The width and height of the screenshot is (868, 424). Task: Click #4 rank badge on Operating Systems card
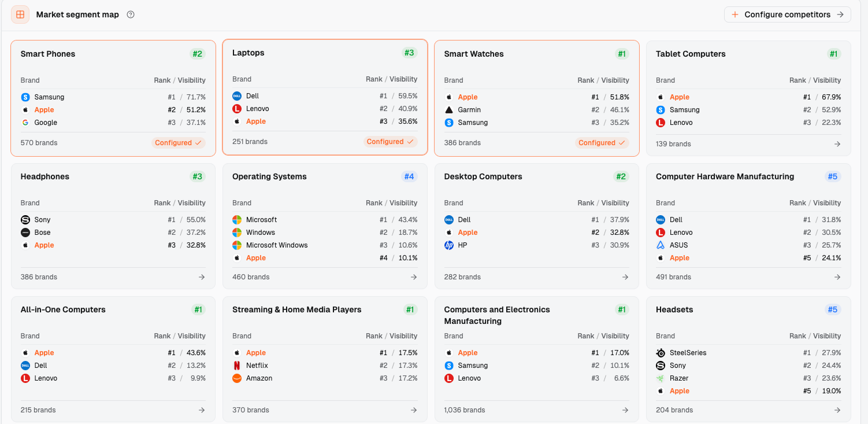pos(409,176)
